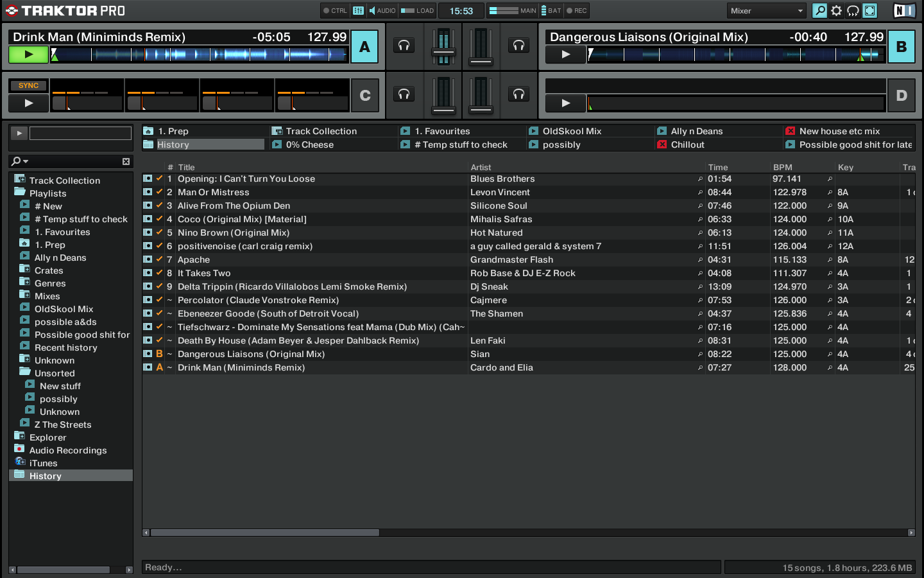Play preview in browser preview player
Viewport: 924px width, 578px height.
pyautogui.click(x=19, y=133)
